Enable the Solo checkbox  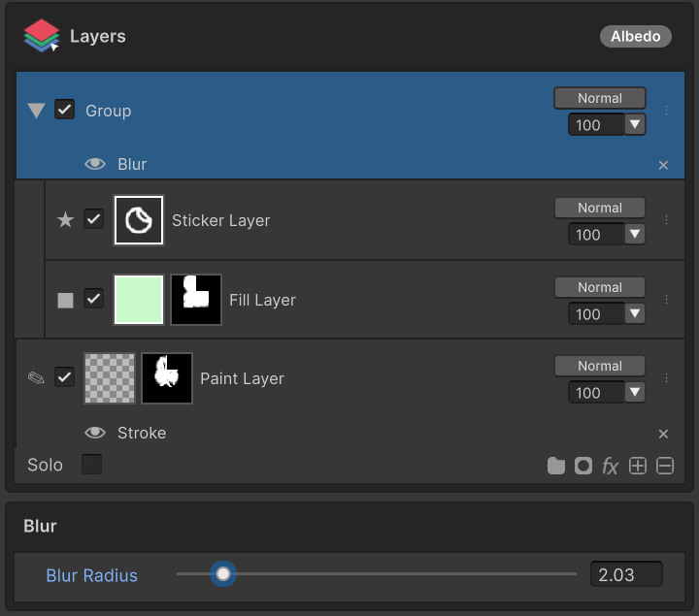[x=92, y=464]
